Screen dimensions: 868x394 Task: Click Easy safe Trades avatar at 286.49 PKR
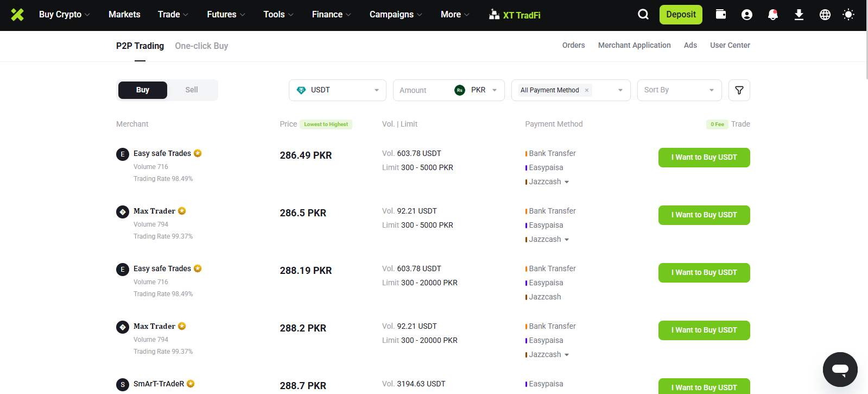[123, 154]
